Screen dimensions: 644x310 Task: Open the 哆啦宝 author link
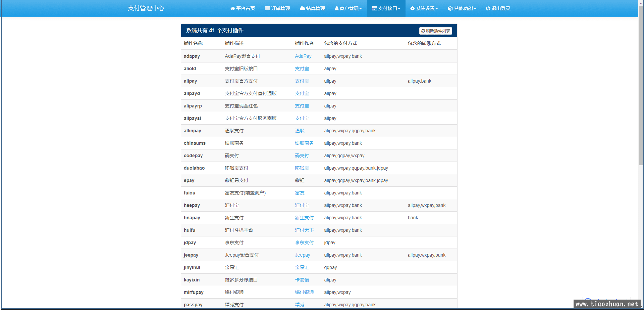tap(302, 168)
